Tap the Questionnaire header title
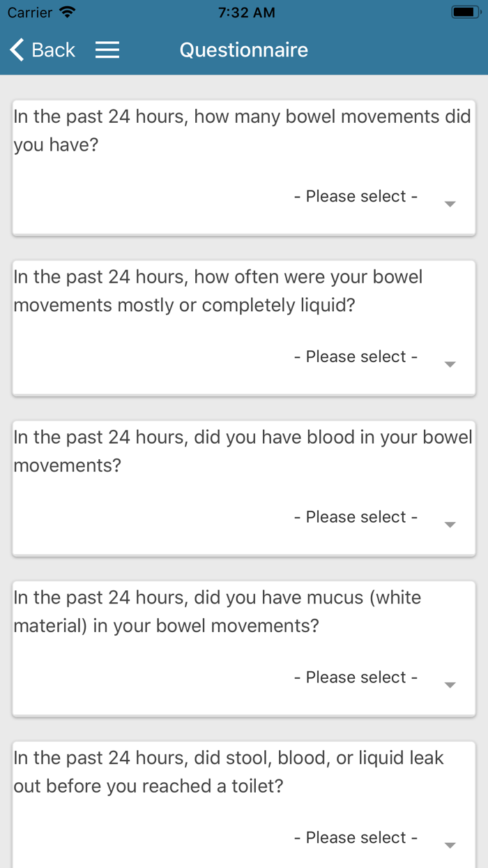488x868 pixels. [x=244, y=50]
